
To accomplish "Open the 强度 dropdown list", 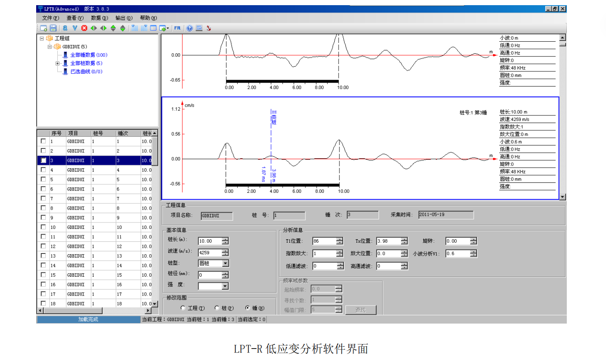I will click(x=225, y=286).
